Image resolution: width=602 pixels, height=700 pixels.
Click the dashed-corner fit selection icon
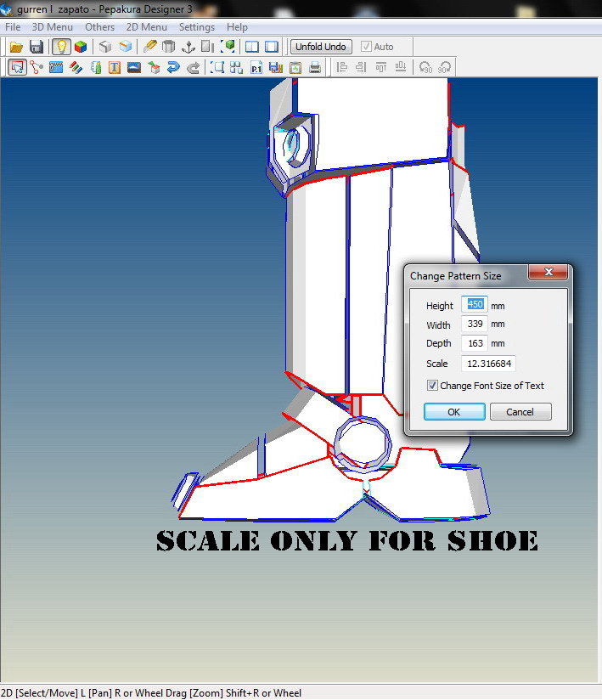coord(217,67)
